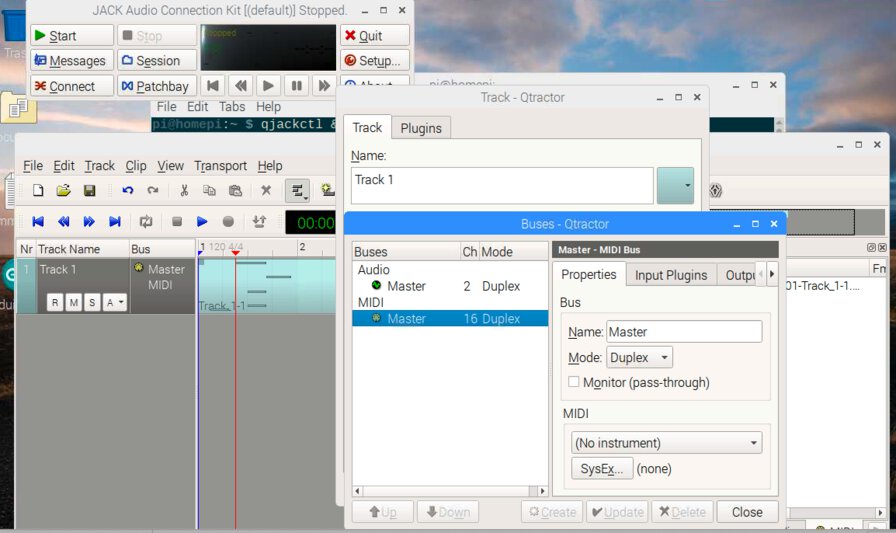Paste the clipboard in the Qtractor toolbar
The width and height of the screenshot is (896, 533).
235,191
